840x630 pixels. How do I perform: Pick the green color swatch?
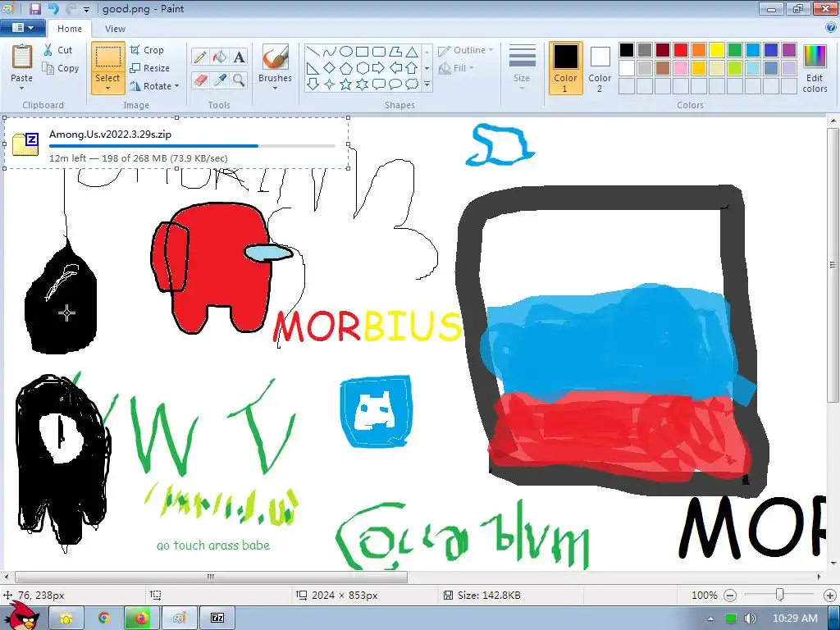click(x=735, y=50)
